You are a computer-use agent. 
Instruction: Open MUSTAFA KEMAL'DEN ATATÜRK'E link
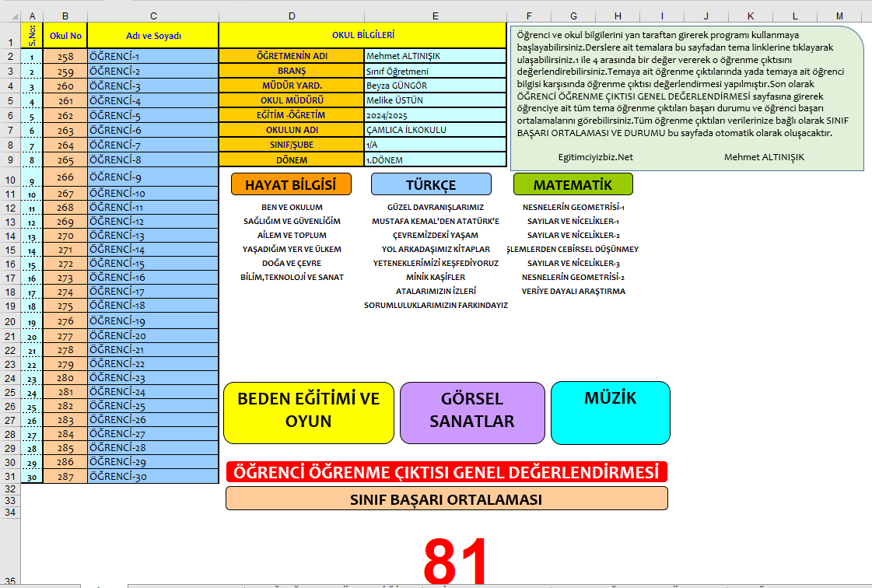(x=436, y=221)
